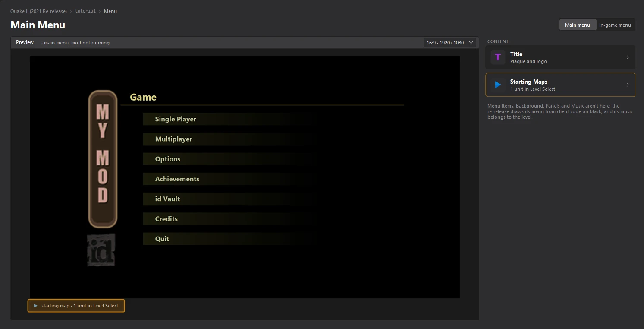Viewport: 644px width, 329px height.
Task: Select Multiplayer in preview menu
Action: [x=229, y=139]
